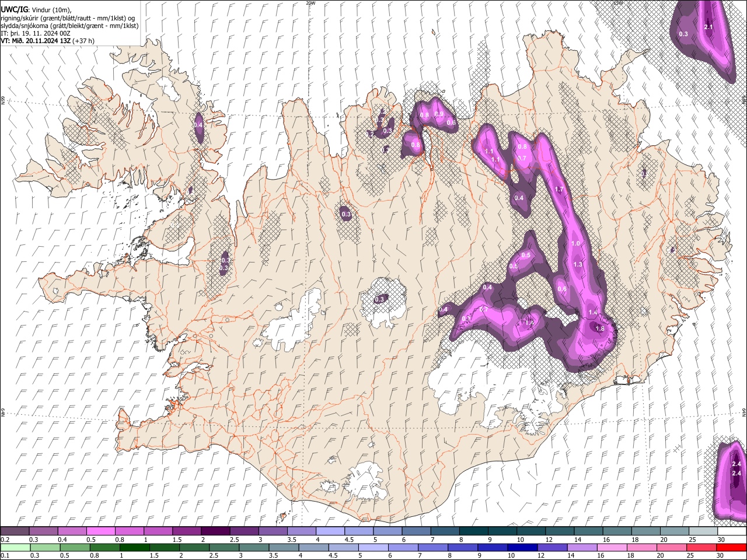Image resolution: width=747 pixels, height=560 pixels.
Task: Click the '0.1' label in the lower legend row
Action: click(x=5, y=555)
